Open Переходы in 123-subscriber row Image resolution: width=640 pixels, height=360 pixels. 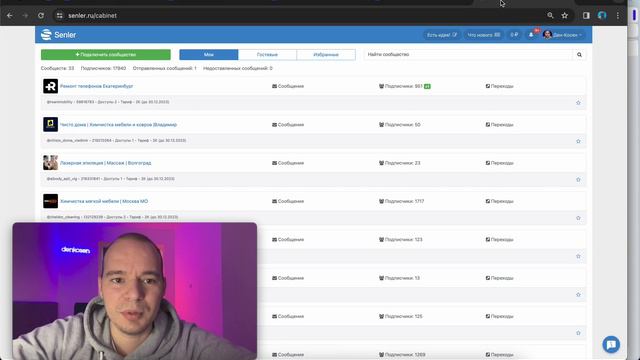500,240
